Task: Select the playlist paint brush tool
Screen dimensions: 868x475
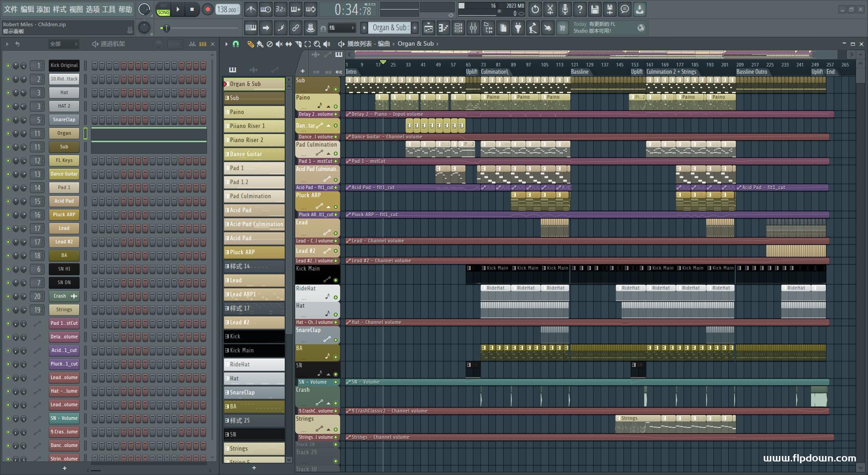Action: pyautogui.click(x=259, y=44)
